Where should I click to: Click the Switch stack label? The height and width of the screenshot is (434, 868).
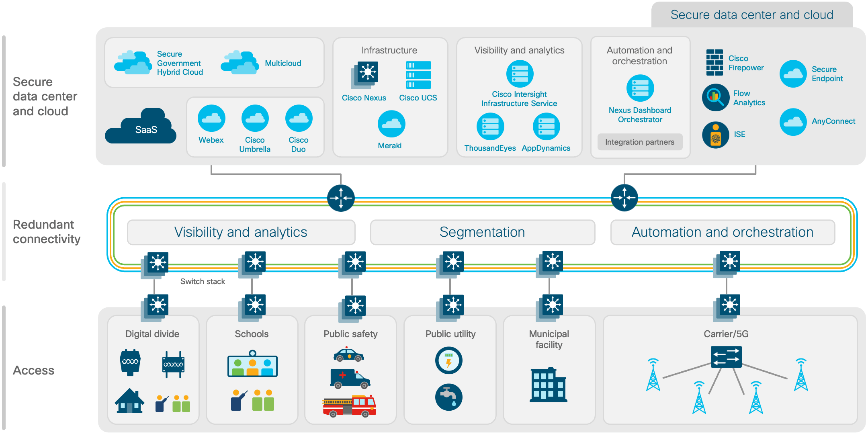point(203,282)
